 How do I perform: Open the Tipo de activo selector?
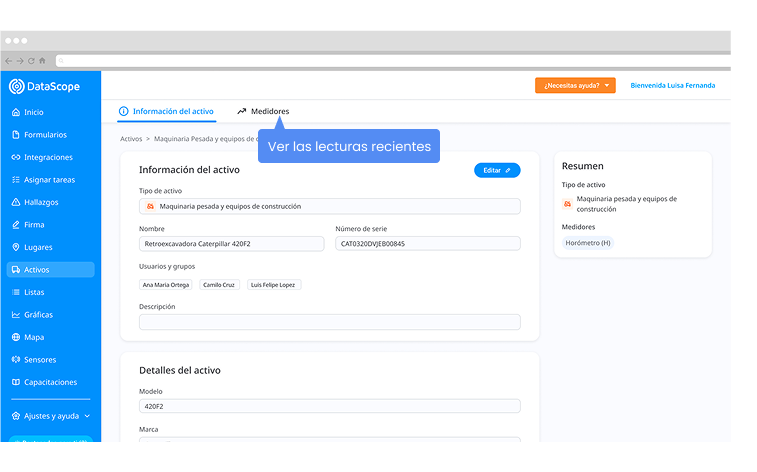click(x=329, y=207)
